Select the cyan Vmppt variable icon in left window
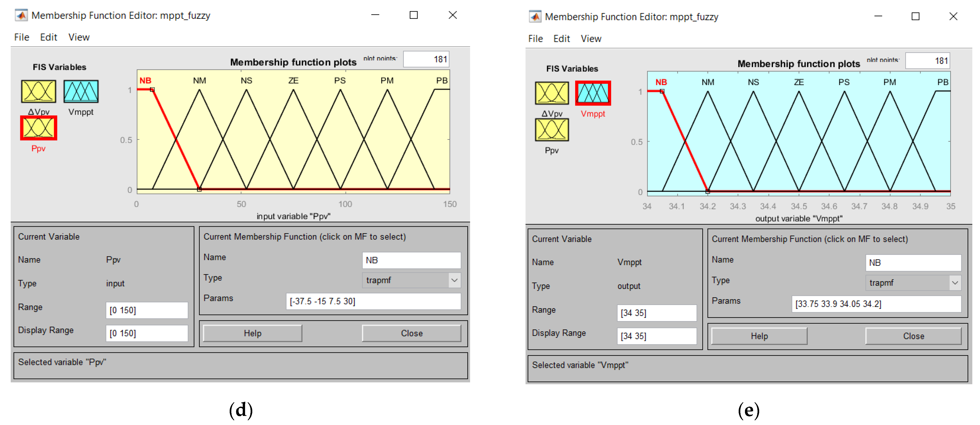Screen dimensions: 980x425 coord(81,91)
